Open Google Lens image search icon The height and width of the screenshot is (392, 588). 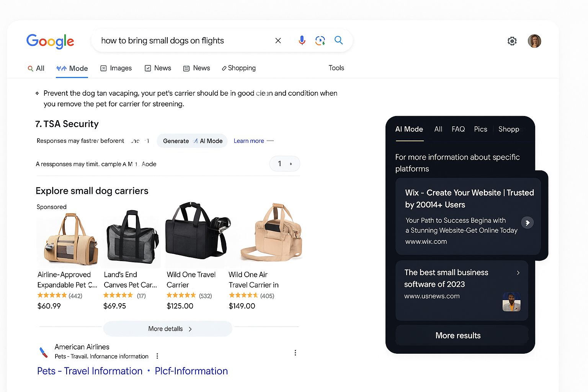[320, 40]
